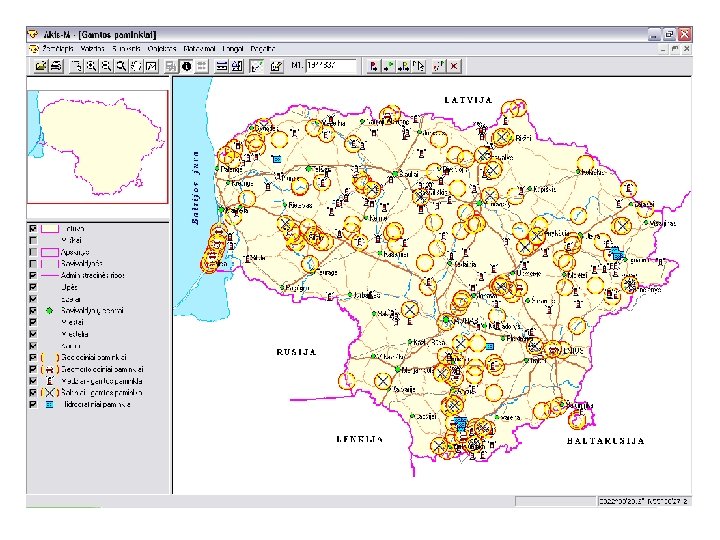Click the print toolbar icon

point(56,66)
